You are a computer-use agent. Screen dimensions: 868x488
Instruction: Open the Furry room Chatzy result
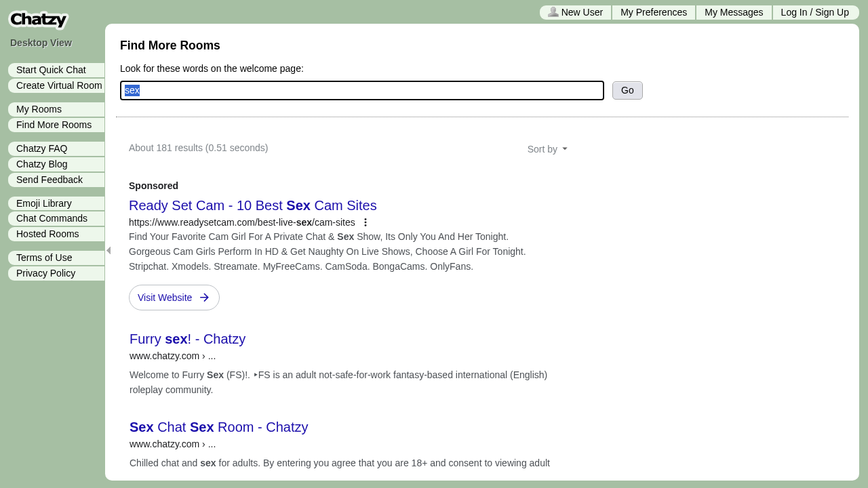click(x=187, y=339)
